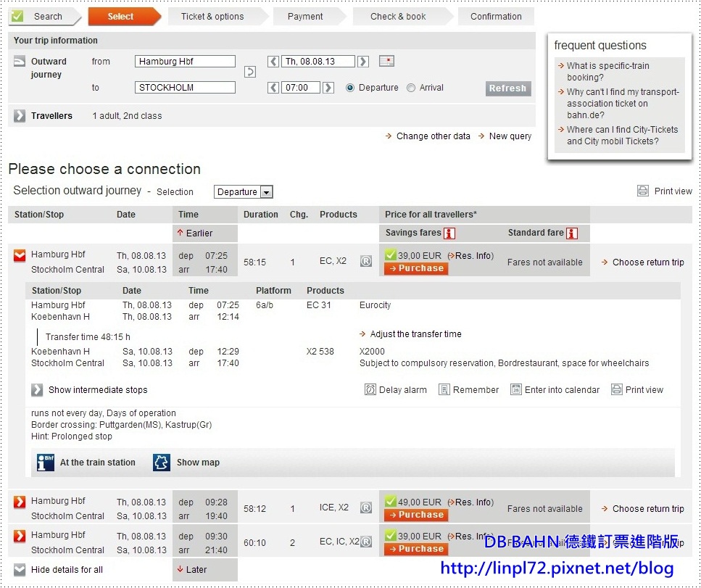Expand the 09:28 ICE connection details

20,502
